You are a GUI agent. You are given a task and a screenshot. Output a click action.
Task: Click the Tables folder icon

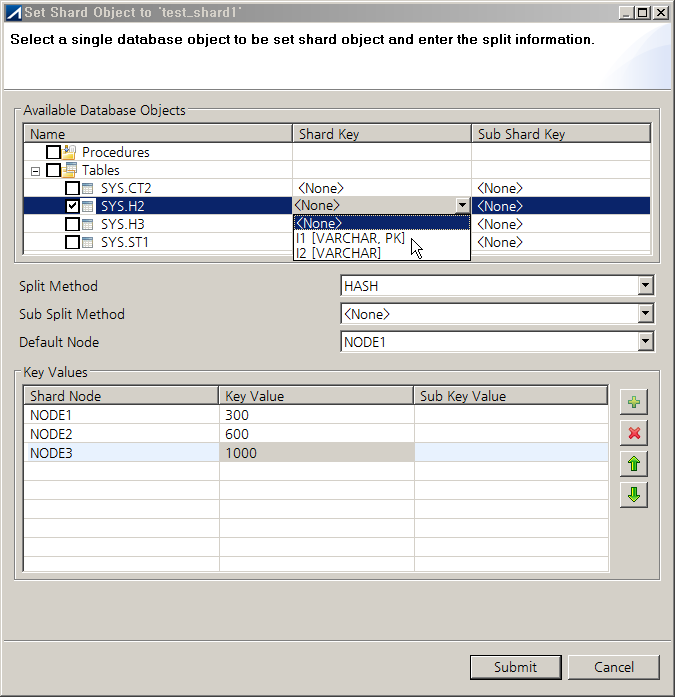pyautogui.click(x=69, y=171)
